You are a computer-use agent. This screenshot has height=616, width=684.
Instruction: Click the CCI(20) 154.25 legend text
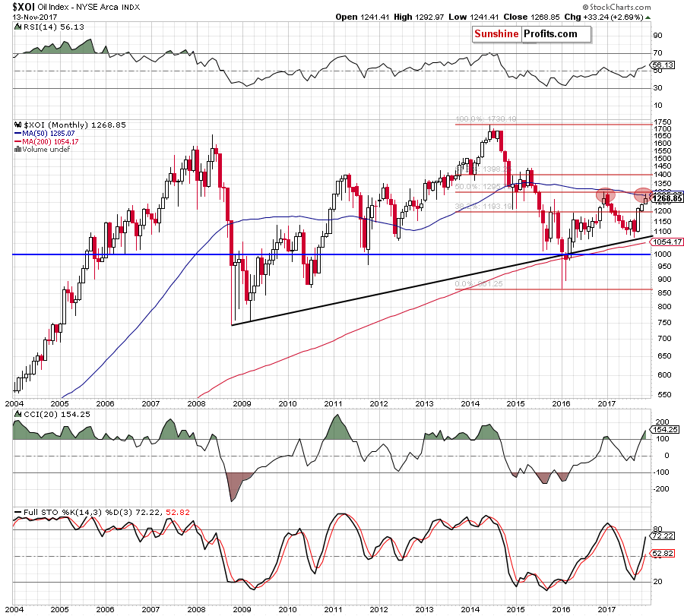[x=57, y=414]
